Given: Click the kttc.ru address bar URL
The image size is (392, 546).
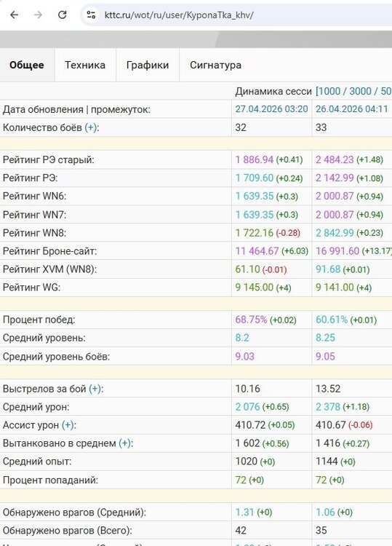Looking at the screenshot, I should [179, 15].
